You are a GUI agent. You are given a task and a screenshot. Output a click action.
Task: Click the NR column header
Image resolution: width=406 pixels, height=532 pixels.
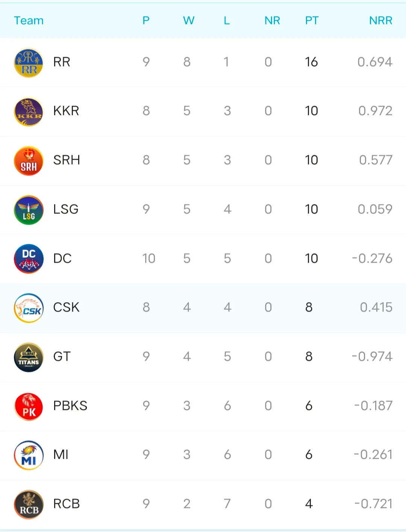pos(272,21)
